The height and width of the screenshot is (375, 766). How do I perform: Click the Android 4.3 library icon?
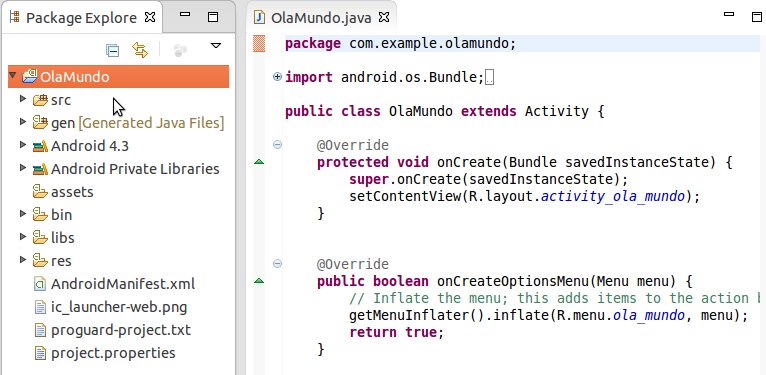(x=41, y=146)
